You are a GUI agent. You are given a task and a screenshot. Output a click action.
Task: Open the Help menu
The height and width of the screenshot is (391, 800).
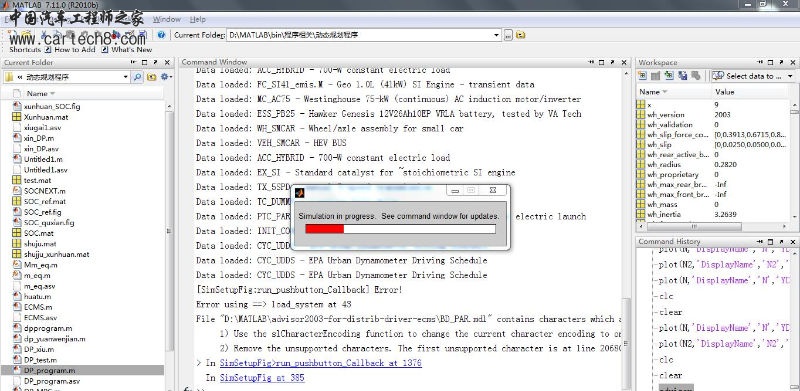click(x=197, y=19)
